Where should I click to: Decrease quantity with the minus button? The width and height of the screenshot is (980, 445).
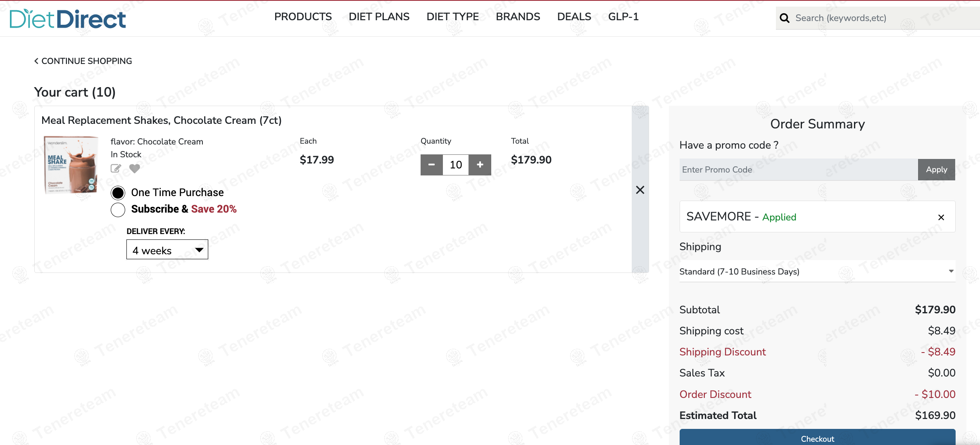tap(431, 165)
